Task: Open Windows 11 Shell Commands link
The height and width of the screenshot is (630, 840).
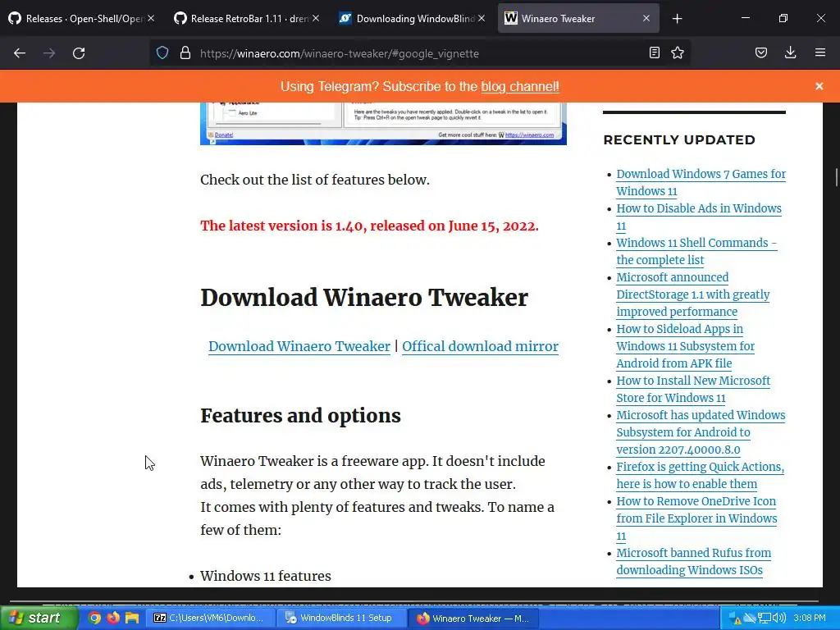Action: tap(696, 251)
